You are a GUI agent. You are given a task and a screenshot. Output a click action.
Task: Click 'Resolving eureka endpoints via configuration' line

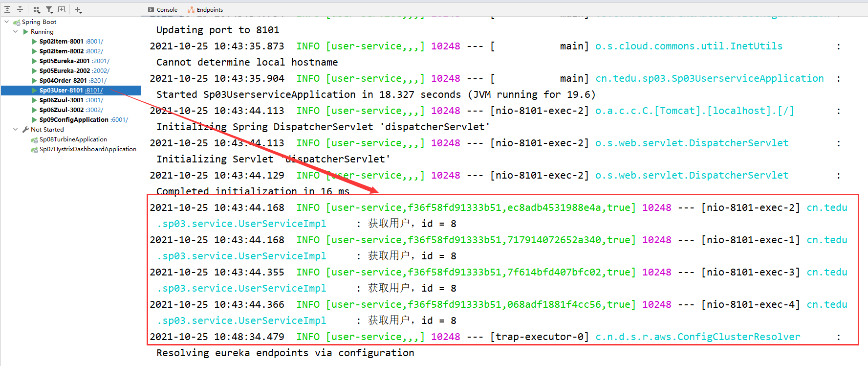(x=285, y=353)
